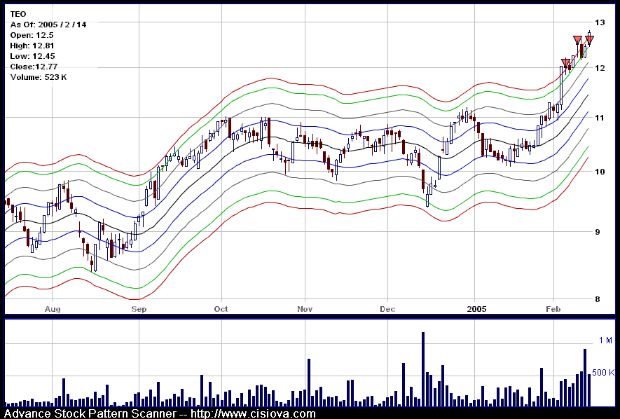This screenshot has height=419, width=620.
Task: Select the 'As Of: 2005 / 2 / 14' date text
Action: click(48, 25)
